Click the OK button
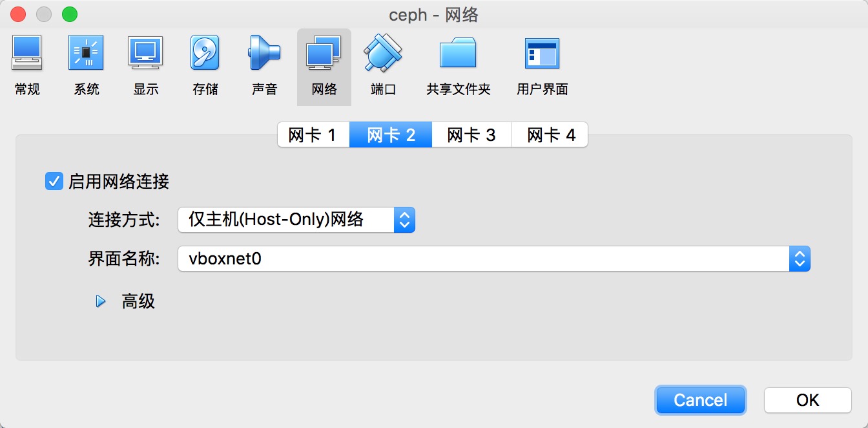 (x=807, y=400)
